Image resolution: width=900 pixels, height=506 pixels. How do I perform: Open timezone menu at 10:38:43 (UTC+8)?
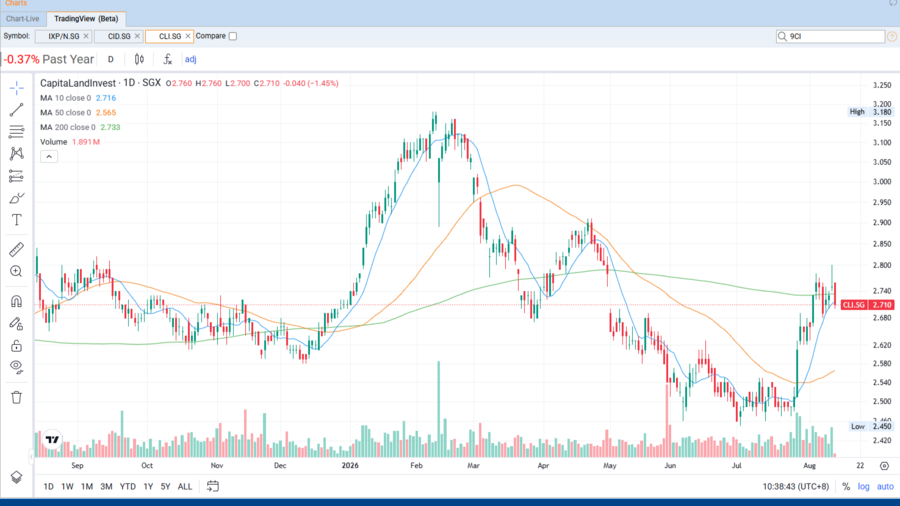pos(796,486)
